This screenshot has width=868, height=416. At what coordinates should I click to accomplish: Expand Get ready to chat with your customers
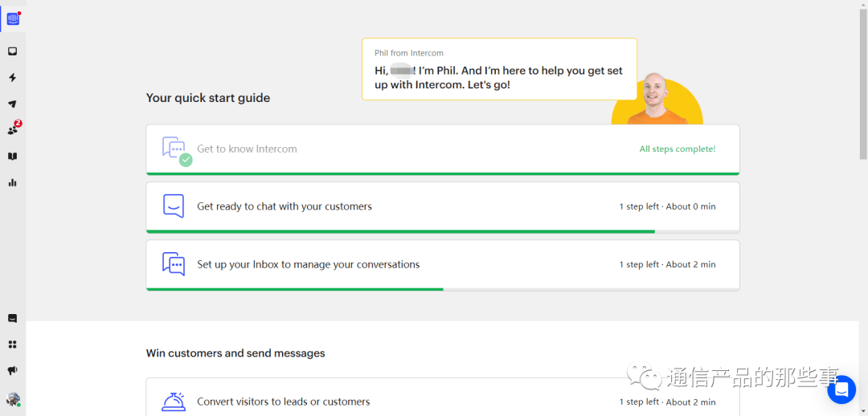(x=443, y=207)
